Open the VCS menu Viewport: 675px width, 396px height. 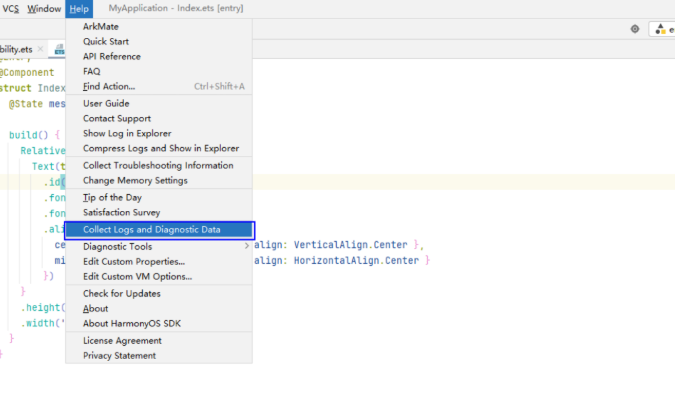[x=10, y=9]
